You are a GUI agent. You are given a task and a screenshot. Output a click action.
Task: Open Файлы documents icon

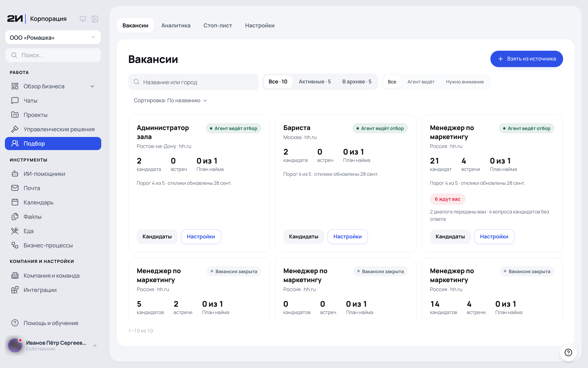tap(15, 217)
